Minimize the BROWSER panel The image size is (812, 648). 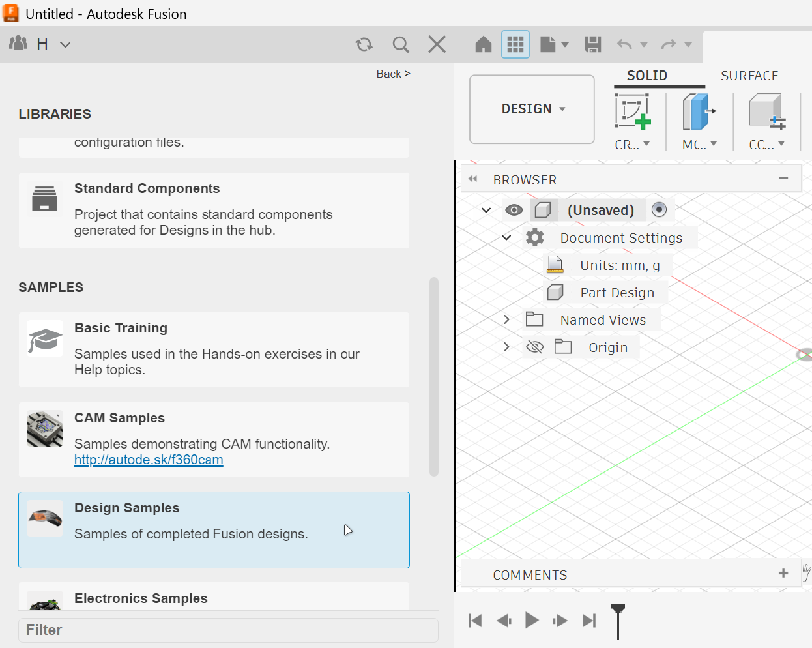point(783,178)
